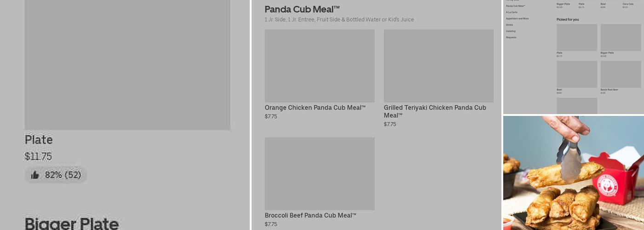Open the Broccoli Beef Panda Cub Meal image
This screenshot has height=230, width=644.
pos(319,173)
